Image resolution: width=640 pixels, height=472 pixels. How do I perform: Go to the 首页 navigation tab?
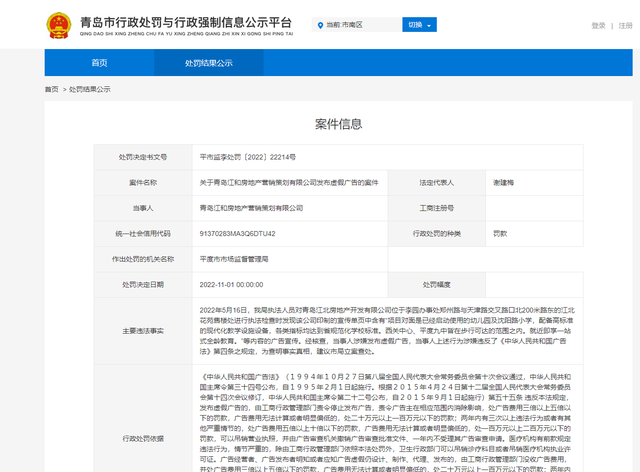pyautogui.click(x=99, y=63)
